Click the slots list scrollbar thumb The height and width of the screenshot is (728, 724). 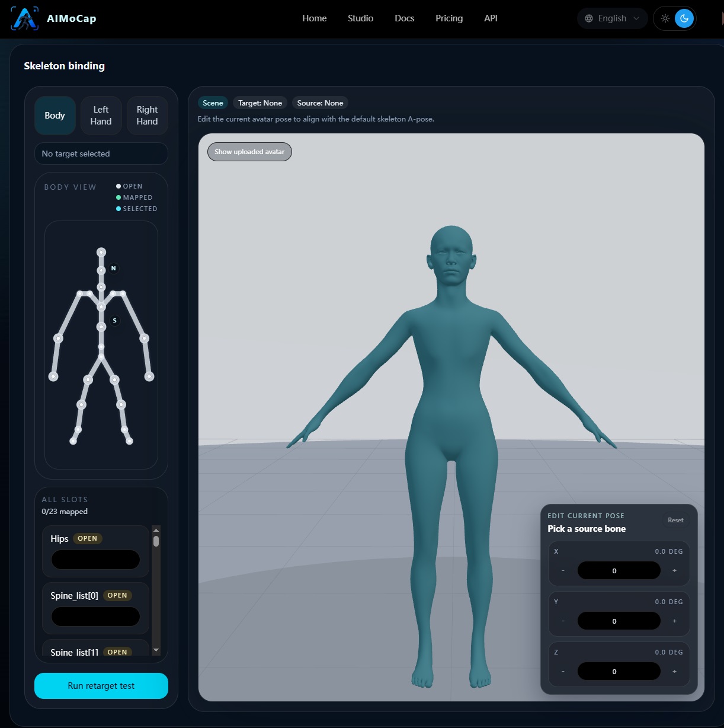(156, 541)
